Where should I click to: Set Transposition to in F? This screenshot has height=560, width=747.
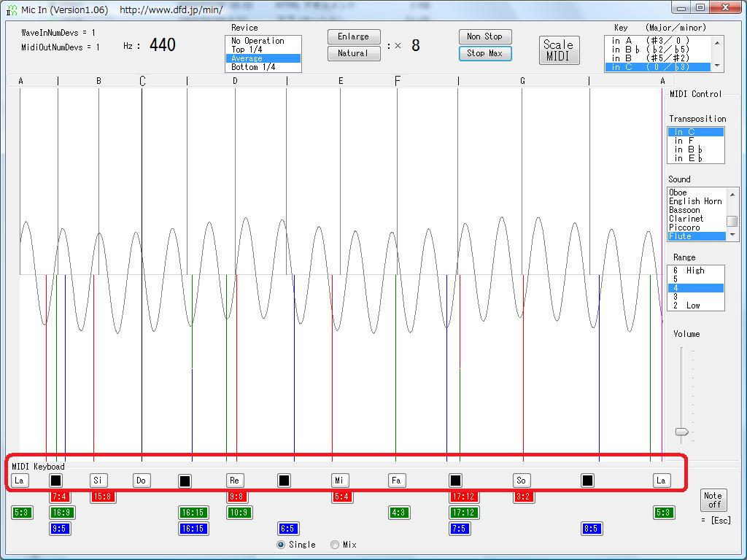click(695, 141)
